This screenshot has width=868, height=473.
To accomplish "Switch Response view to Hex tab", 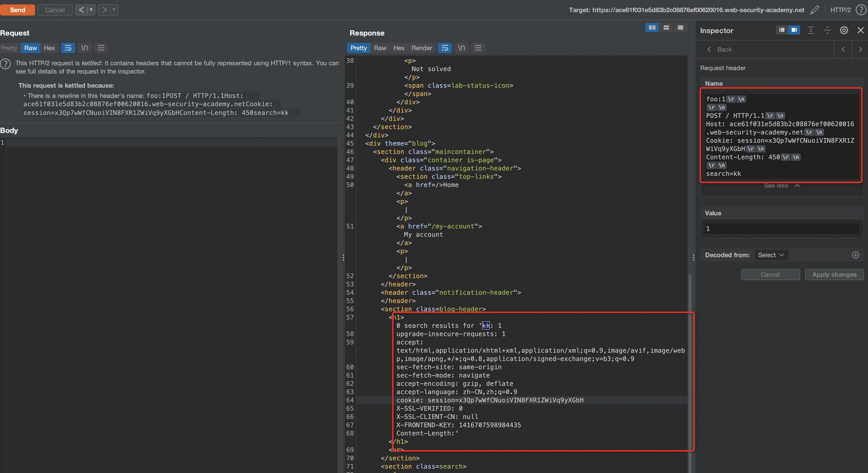I will 399,48.
